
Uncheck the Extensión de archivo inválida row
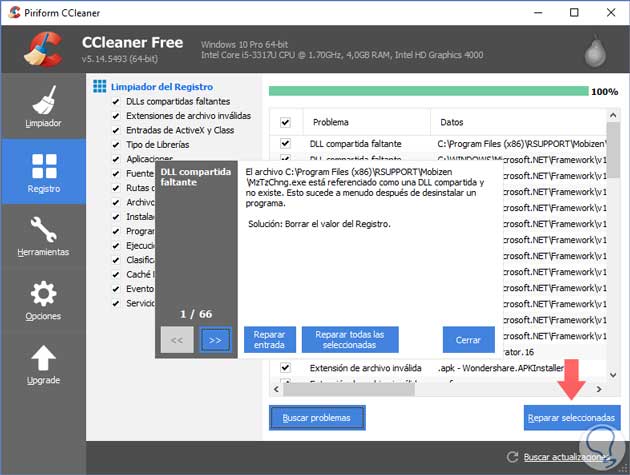(x=285, y=367)
